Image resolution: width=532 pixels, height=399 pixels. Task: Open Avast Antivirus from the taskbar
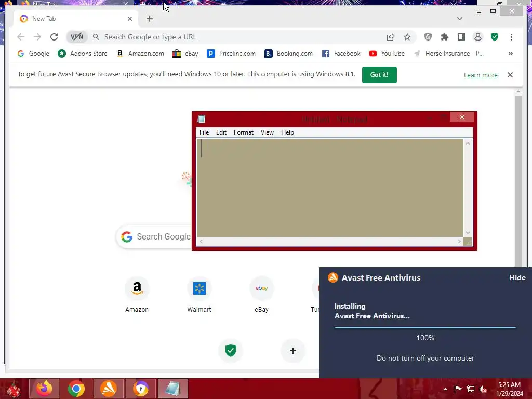click(x=109, y=389)
